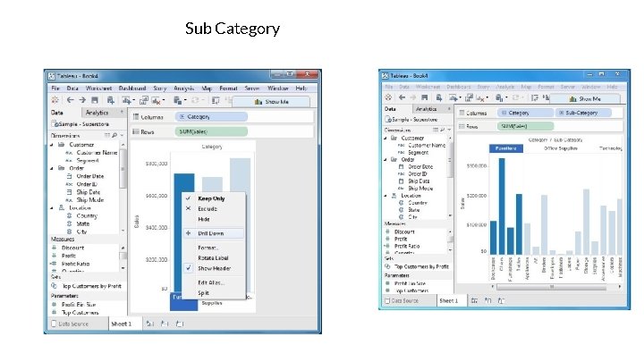Open the Worksheet menu in left window

coord(98,88)
